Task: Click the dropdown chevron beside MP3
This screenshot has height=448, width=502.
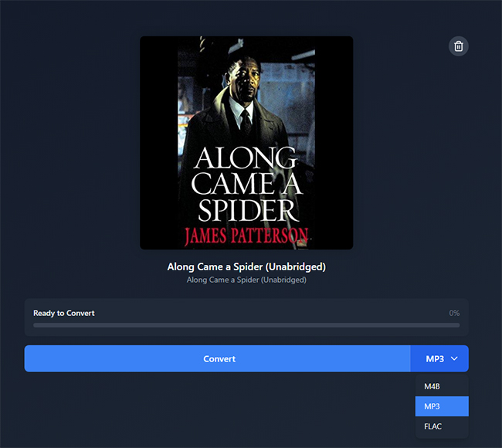Action: coord(455,359)
